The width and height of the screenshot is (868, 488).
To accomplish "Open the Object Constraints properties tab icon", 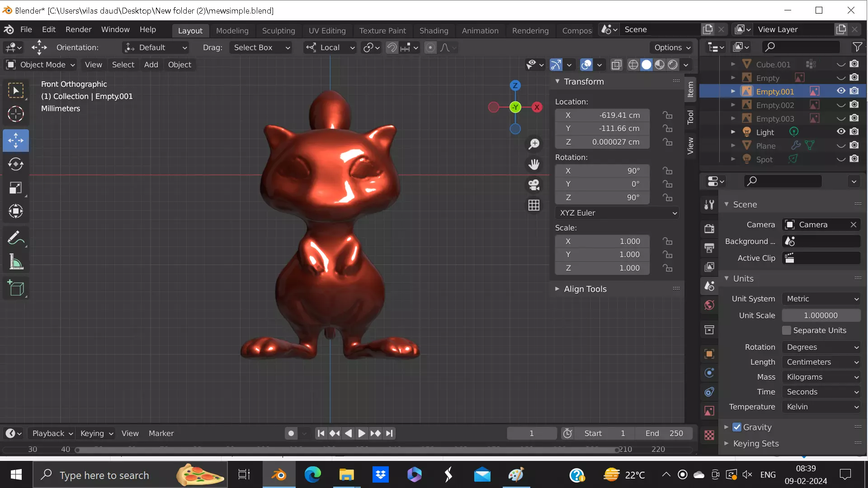I will (709, 392).
